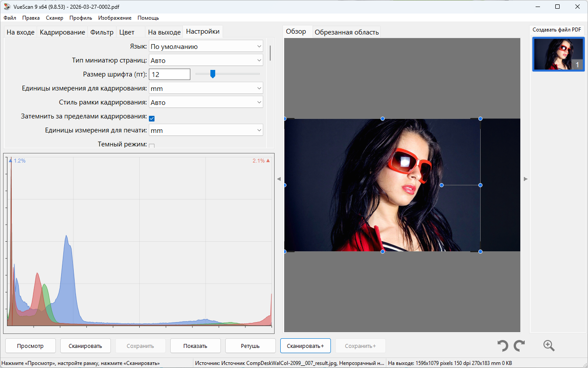
Task: Click the blue histogram black point marker
Action: click(10, 161)
